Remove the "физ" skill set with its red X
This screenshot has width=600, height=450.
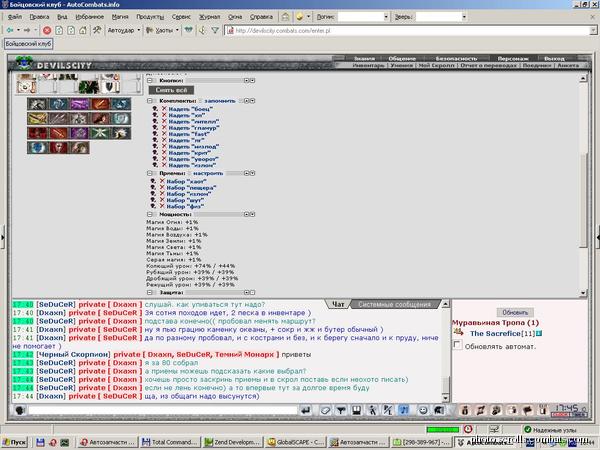[162, 206]
